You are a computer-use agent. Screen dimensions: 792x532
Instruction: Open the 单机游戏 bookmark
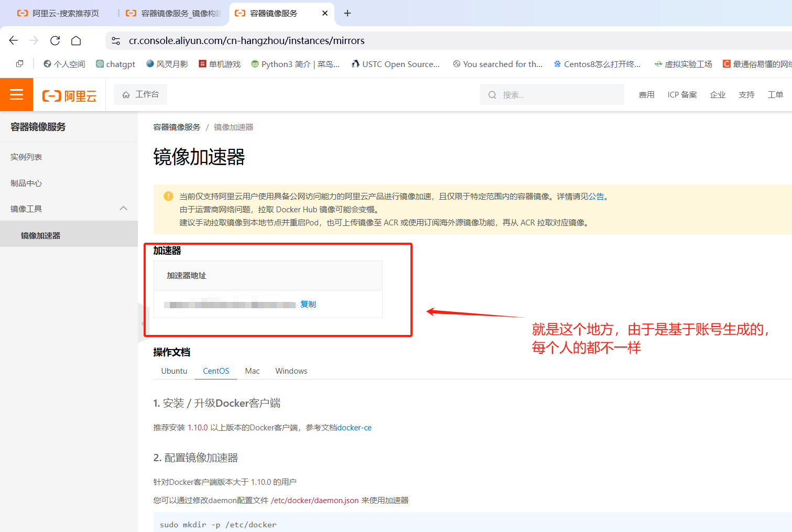pos(219,64)
